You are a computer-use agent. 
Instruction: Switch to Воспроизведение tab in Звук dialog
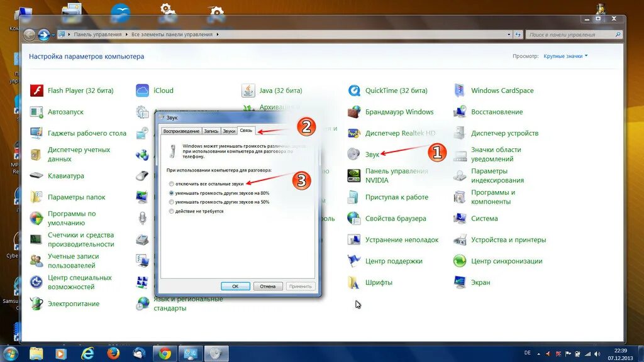tap(181, 131)
